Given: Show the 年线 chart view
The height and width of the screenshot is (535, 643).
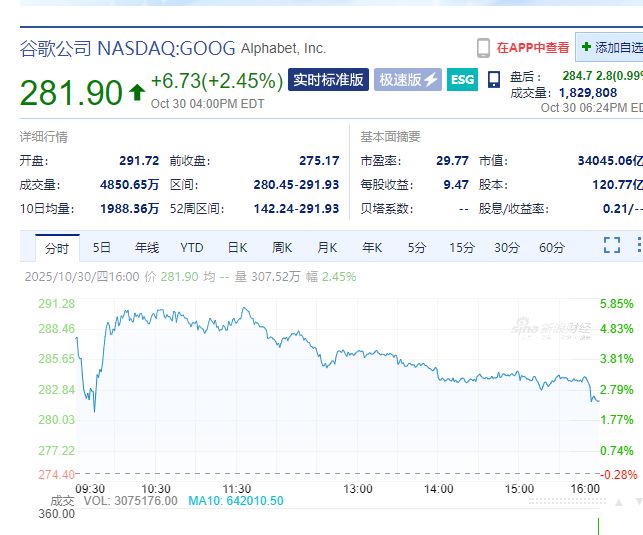Looking at the screenshot, I should pos(147,247).
